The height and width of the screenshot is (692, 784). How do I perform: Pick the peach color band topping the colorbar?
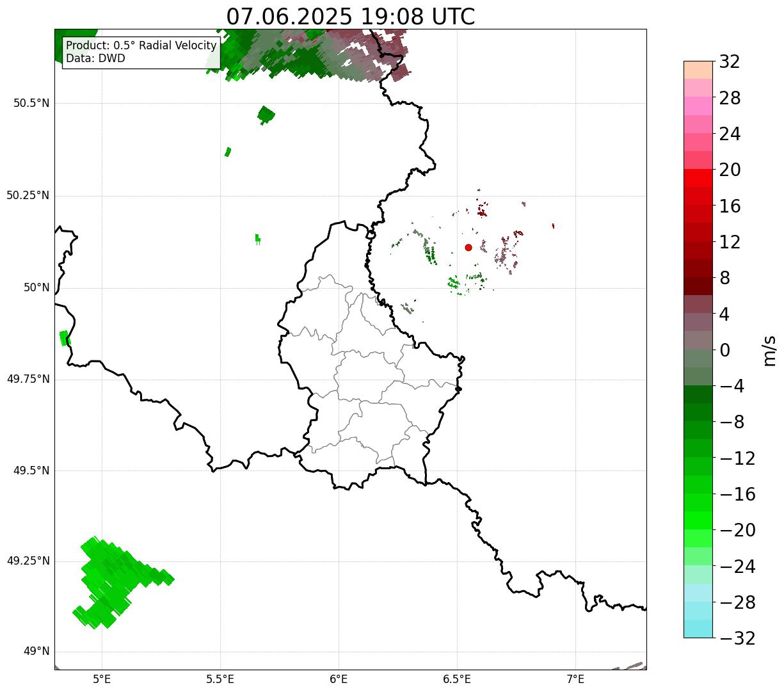tap(698, 70)
